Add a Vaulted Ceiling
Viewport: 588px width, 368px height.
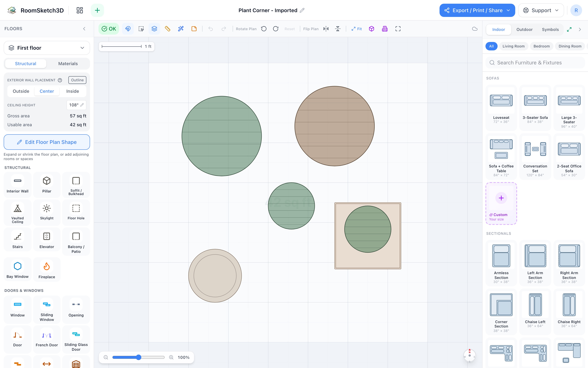click(17, 213)
